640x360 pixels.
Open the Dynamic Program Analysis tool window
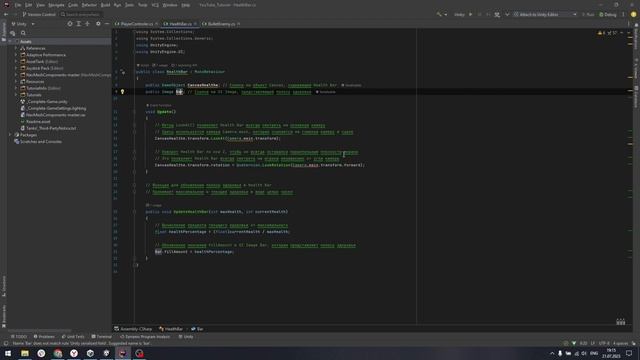pos(145,337)
